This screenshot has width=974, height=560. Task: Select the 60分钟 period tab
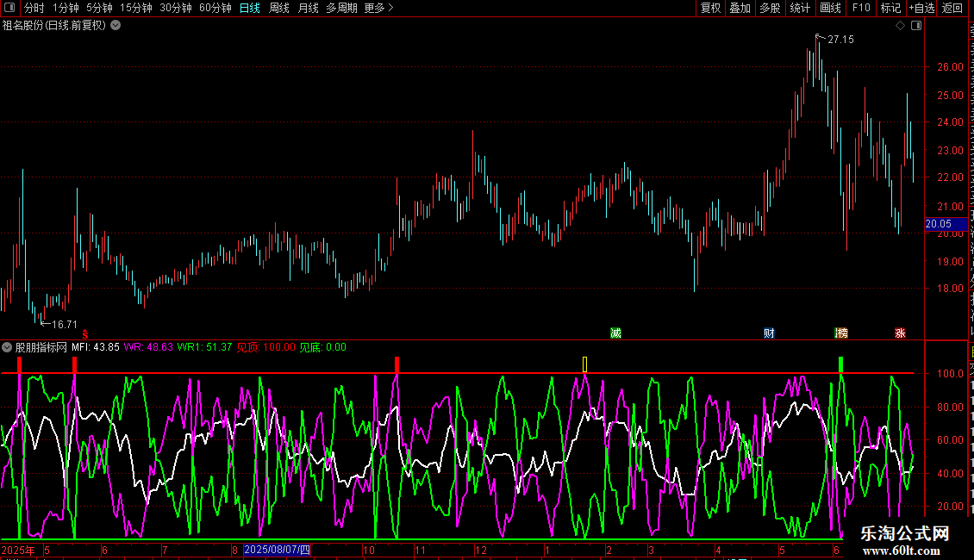click(215, 8)
